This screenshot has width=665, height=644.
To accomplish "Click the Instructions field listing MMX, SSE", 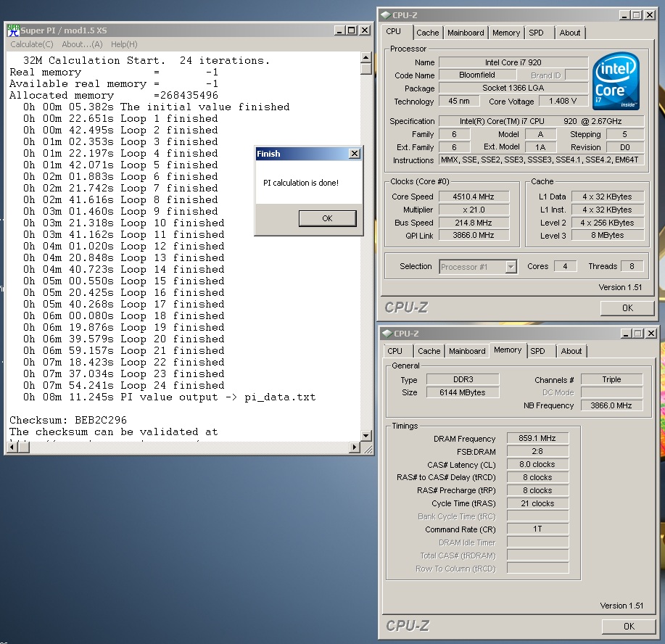I will pos(542,160).
